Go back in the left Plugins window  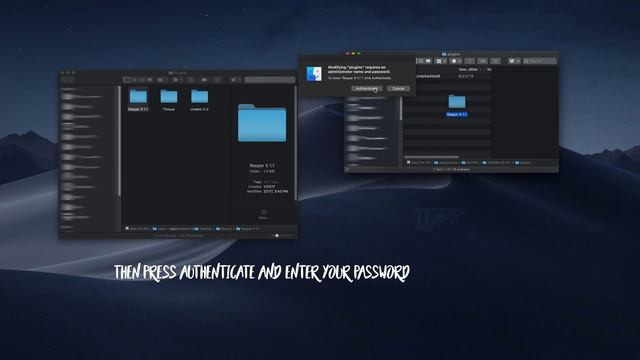(64, 80)
